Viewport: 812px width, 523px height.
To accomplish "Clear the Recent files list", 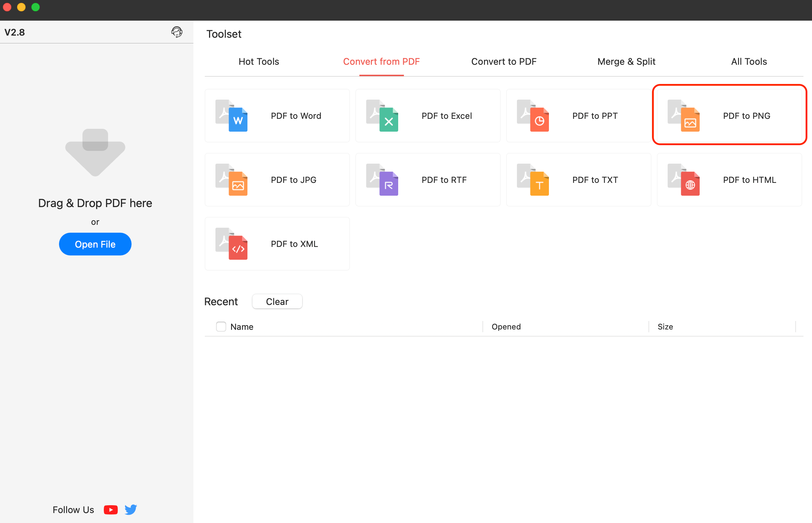I will pos(277,301).
